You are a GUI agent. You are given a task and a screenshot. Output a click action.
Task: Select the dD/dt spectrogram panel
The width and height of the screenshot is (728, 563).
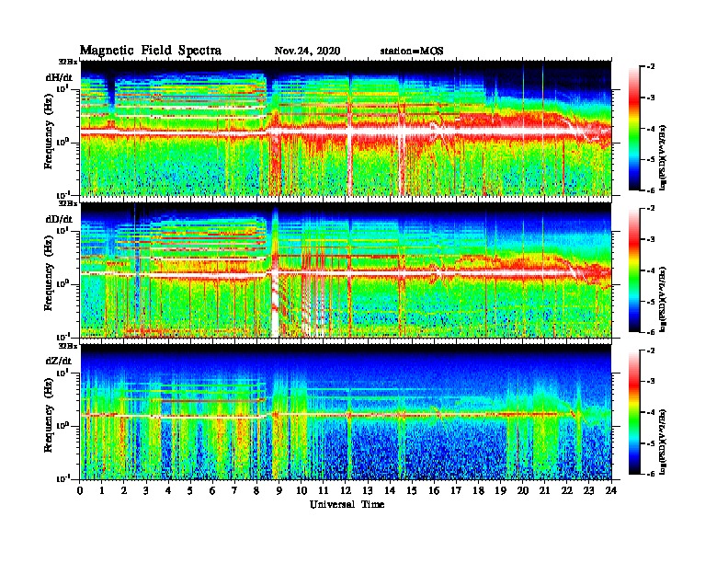click(346, 270)
